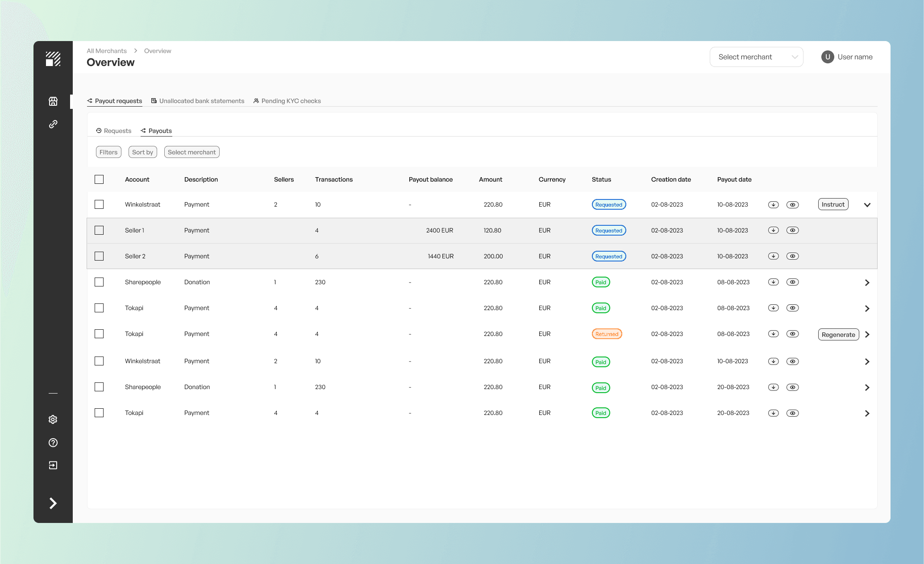Image resolution: width=924 pixels, height=564 pixels.
Task: Click All Merchants breadcrumb link
Action: pos(107,51)
